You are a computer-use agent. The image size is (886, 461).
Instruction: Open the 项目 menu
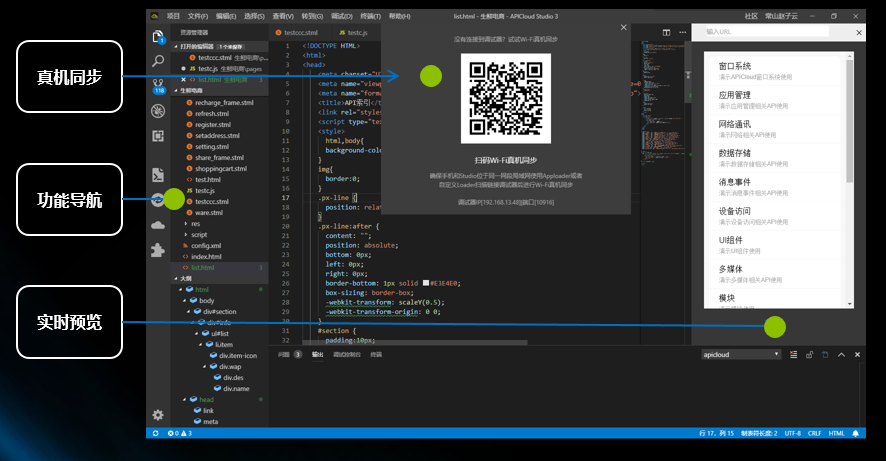point(173,16)
